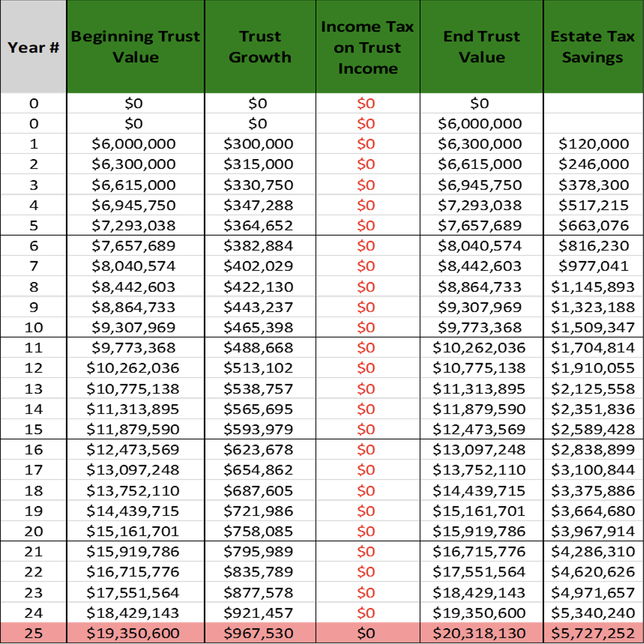Click the $4,286,310 estate tax savings cell

[x=594, y=552]
